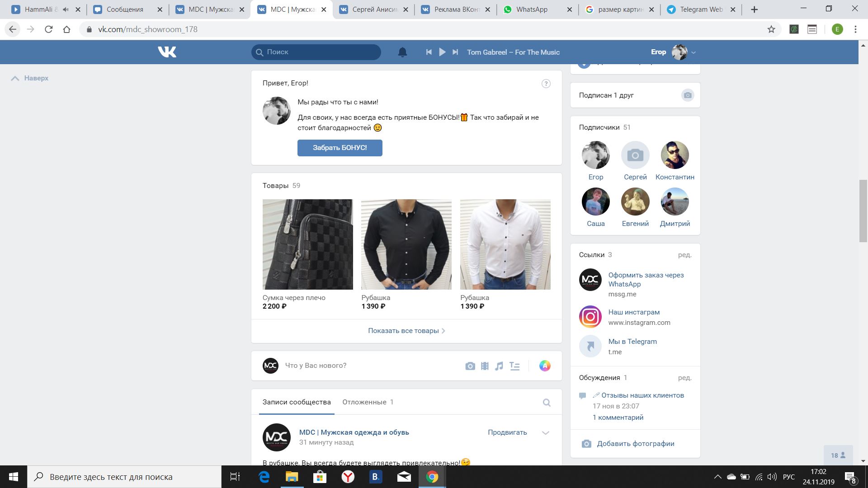The width and height of the screenshot is (868, 488).
Task: Click Наверх to go to top
Action: coord(30,78)
